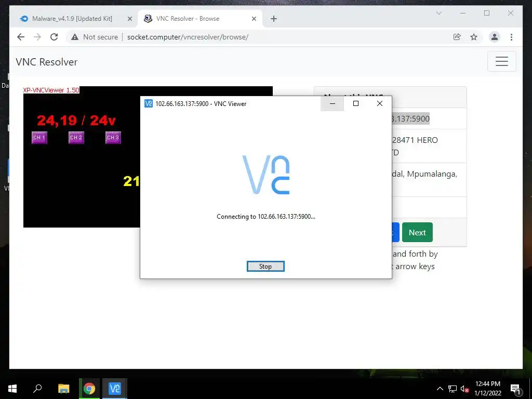Image resolution: width=532 pixels, height=399 pixels.
Task: Switch to Chrome in the taskbar
Action: click(89, 389)
